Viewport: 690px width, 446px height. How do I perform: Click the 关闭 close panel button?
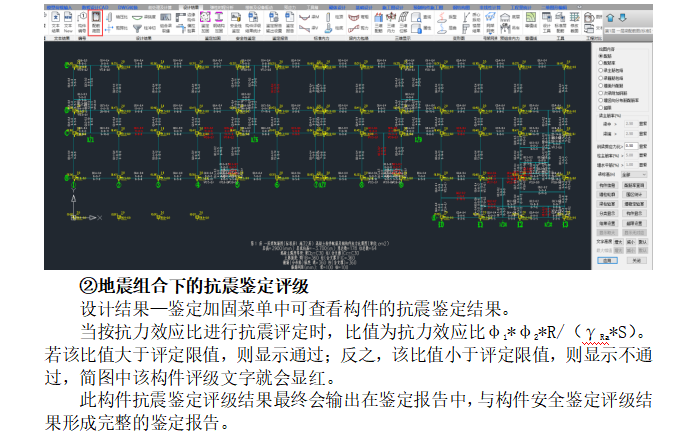637,260
